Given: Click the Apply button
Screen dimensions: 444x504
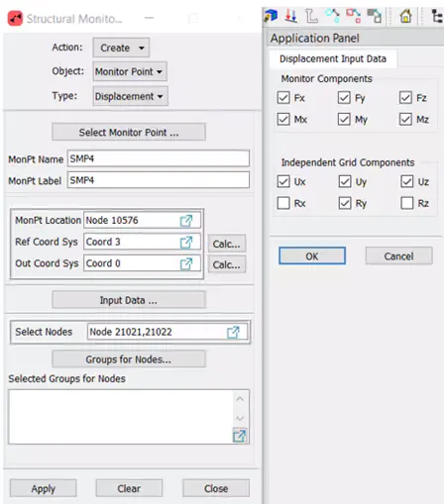Looking at the screenshot, I should [43, 488].
